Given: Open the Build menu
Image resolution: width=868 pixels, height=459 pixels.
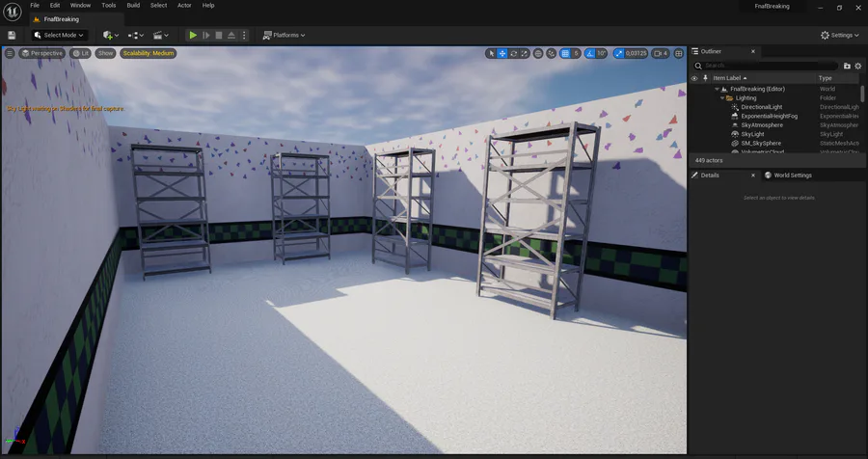Looking at the screenshot, I should point(133,5).
